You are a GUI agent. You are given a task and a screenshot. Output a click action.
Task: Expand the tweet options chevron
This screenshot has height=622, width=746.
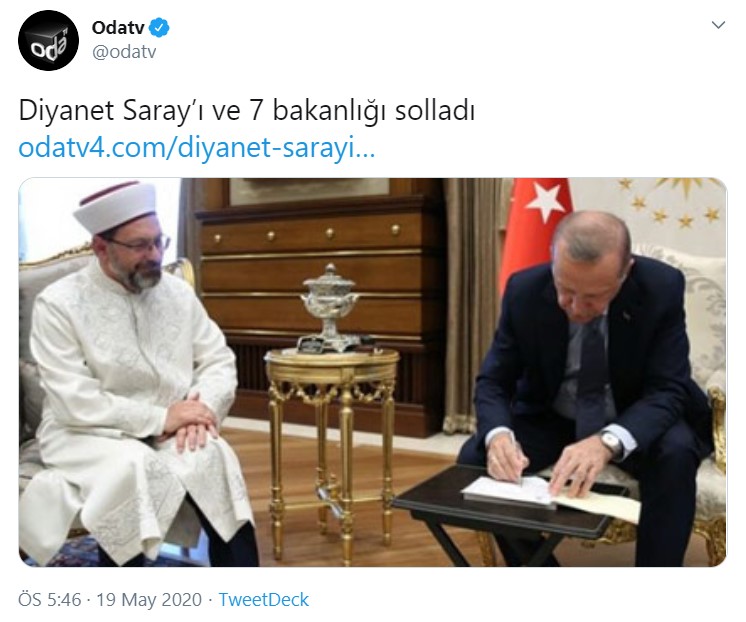(x=718, y=25)
